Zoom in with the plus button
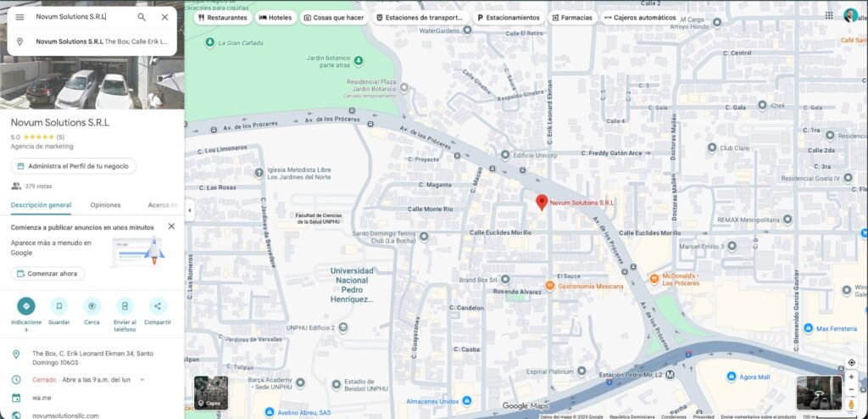This screenshot has height=419, width=868. [851, 377]
